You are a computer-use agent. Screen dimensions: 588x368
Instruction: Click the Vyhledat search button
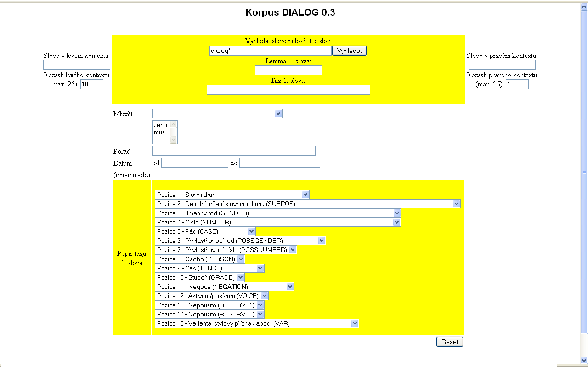point(349,51)
